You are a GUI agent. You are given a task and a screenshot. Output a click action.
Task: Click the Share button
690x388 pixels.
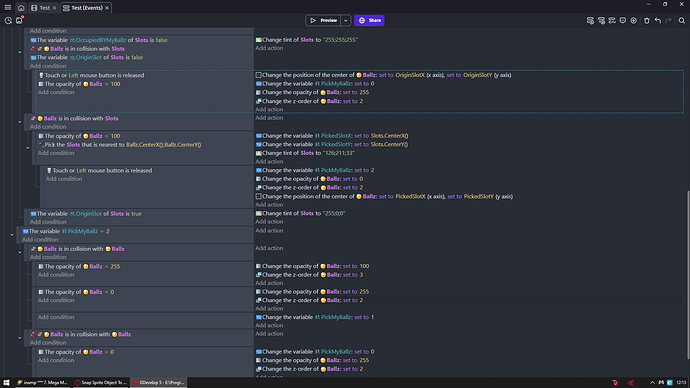(x=369, y=20)
